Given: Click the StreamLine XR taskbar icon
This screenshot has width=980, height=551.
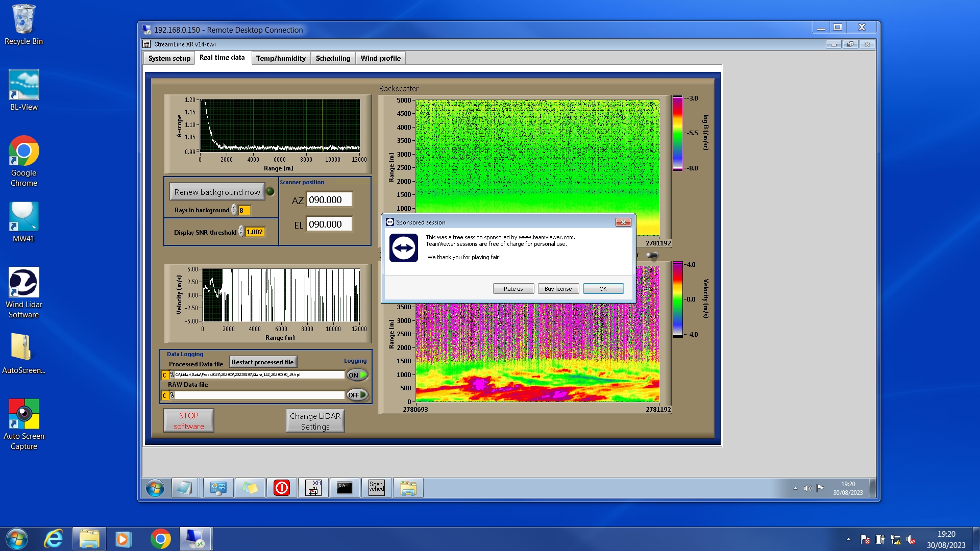Looking at the screenshot, I should (313, 488).
